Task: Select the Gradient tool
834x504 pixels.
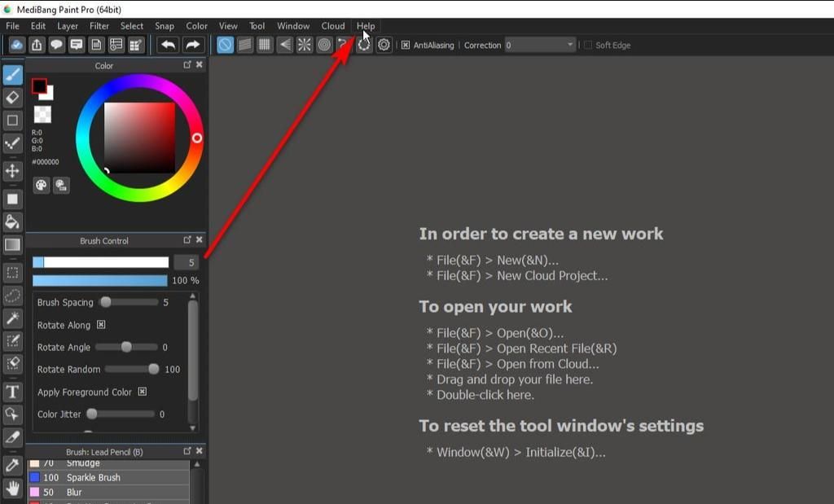Action: pyautogui.click(x=13, y=244)
